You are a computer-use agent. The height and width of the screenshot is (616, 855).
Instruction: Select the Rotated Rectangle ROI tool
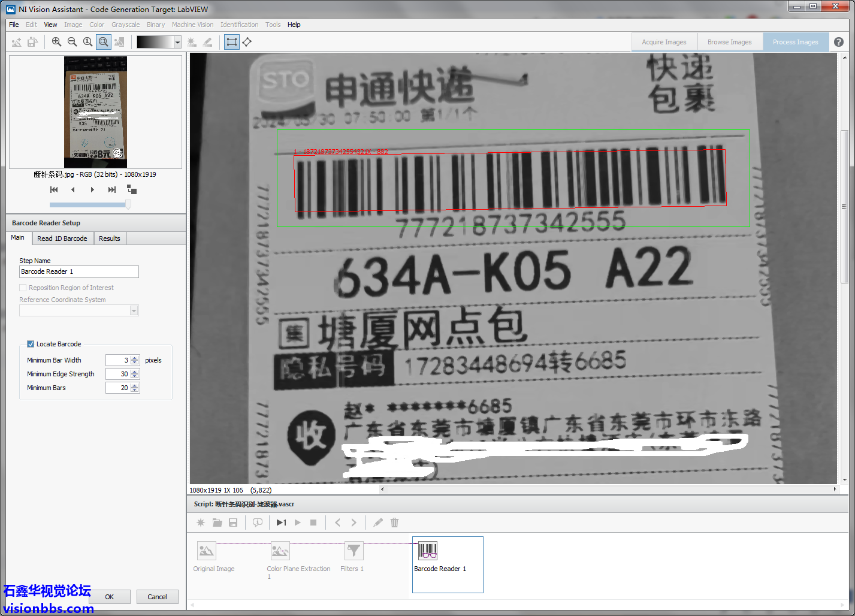(247, 42)
